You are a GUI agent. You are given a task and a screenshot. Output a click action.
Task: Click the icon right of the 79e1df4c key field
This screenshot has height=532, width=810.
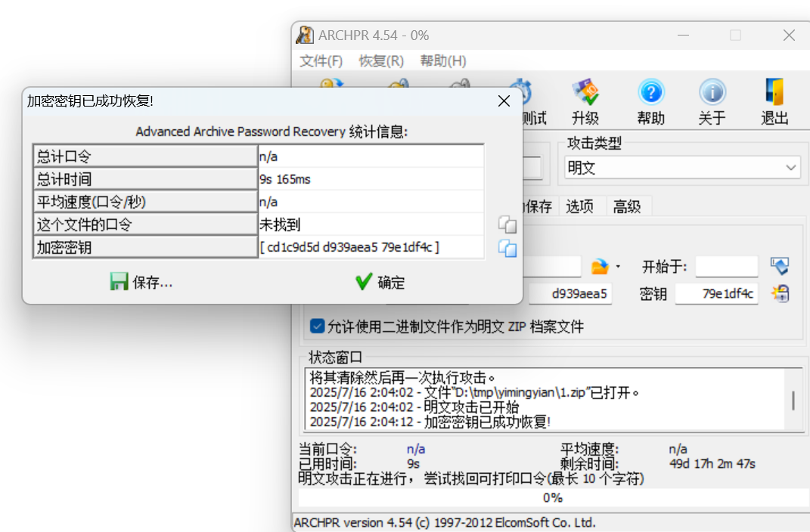click(x=780, y=294)
